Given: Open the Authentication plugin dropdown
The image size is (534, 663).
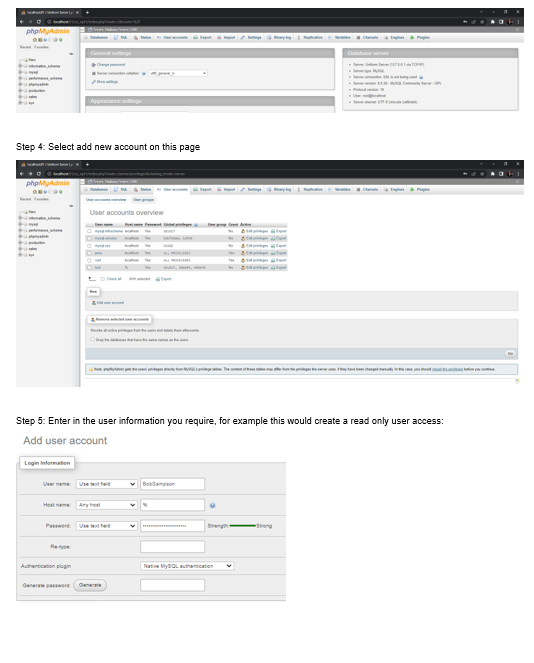Looking at the screenshot, I should point(187,566).
